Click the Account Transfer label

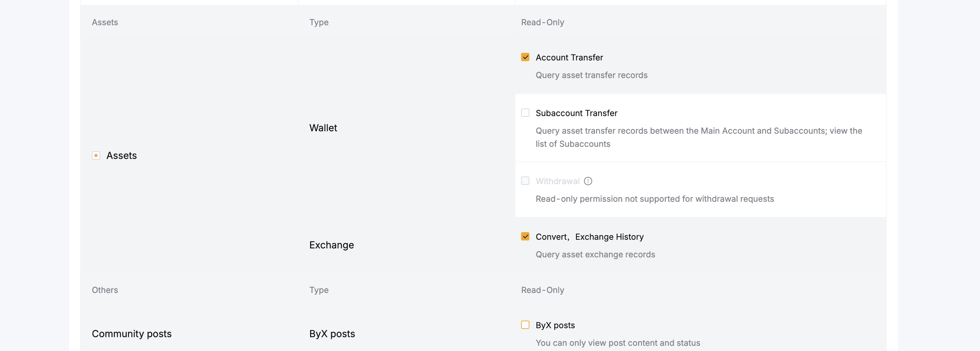point(569,57)
